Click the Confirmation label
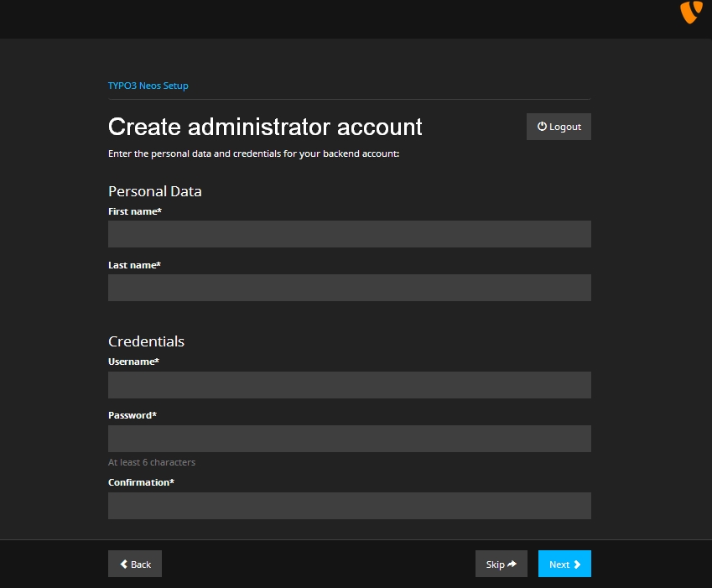 click(141, 482)
